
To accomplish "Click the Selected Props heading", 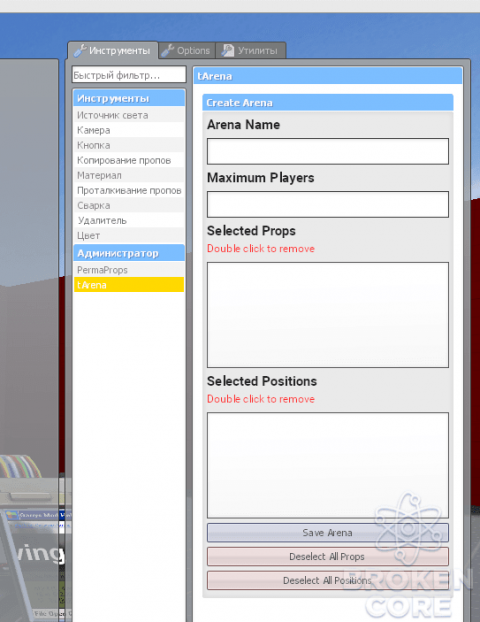I will tap(251, 230).
